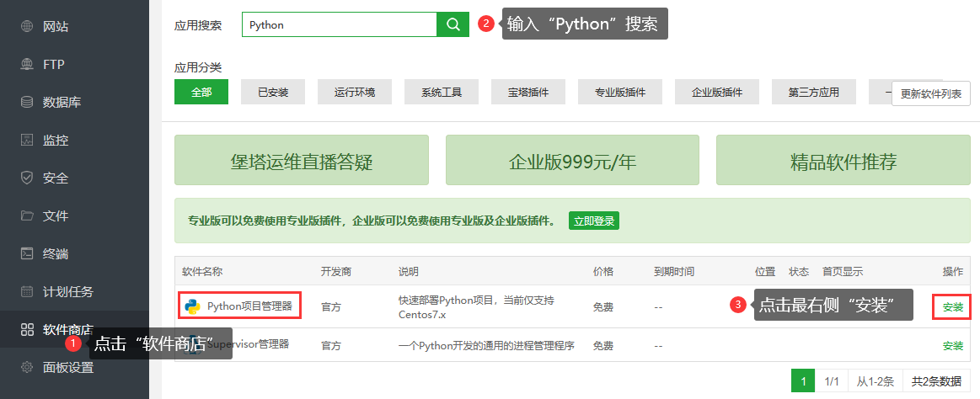Viewport: 980px width, 399px height.
Task: Open the 面板设置 gear icon
Action: coord(27,367)
